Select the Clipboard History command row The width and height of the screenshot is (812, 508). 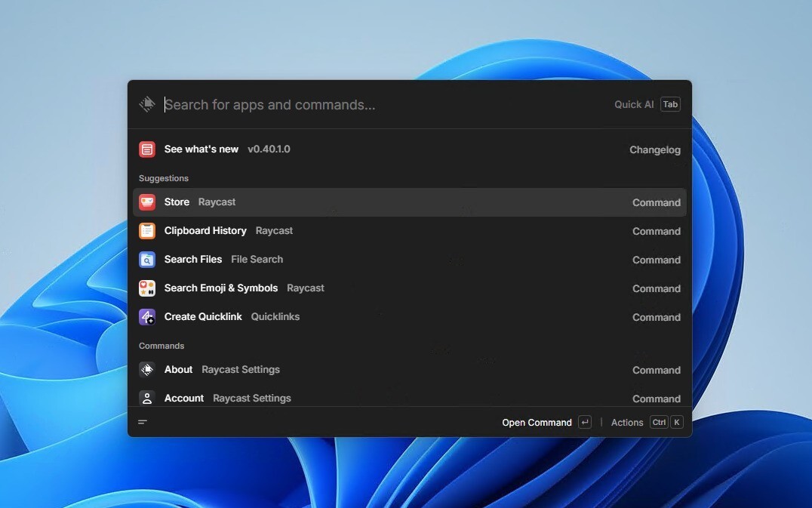(409, 231)
